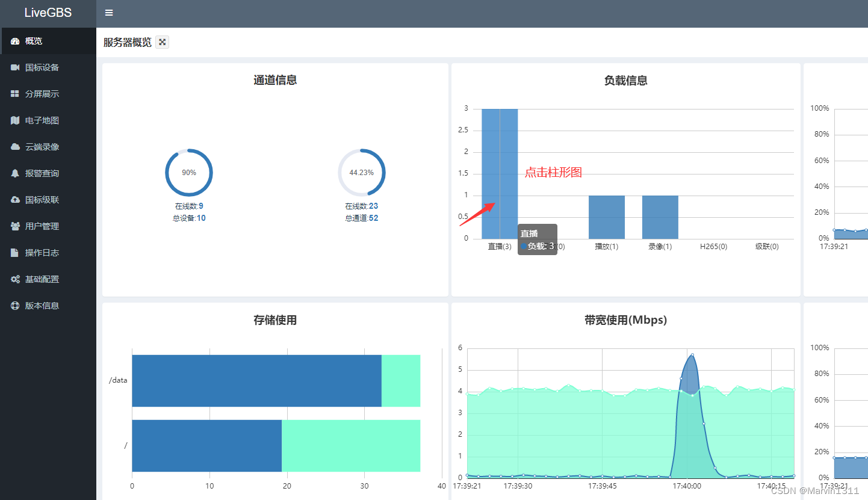Click the file icon next to 操作日志
Screen dimensions: 868x500
coord(15,253)
